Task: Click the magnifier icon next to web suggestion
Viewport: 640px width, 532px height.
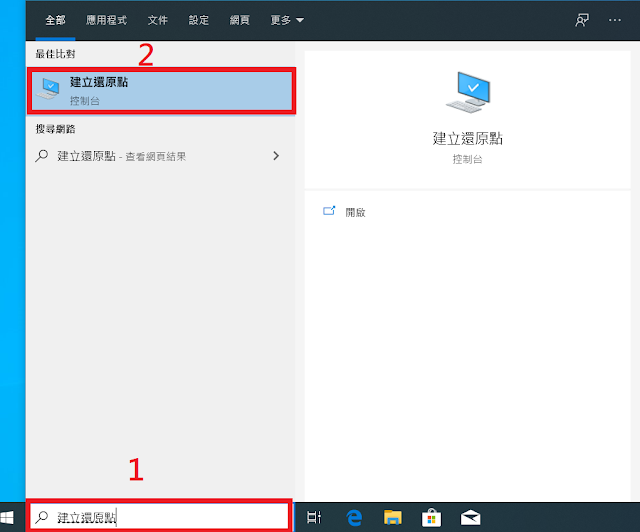Action: tap(42, 156)
